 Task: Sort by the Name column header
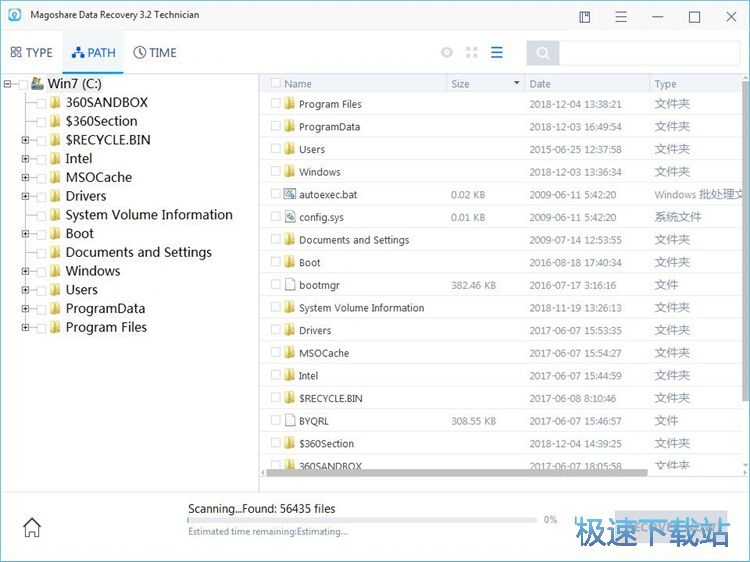298,84
